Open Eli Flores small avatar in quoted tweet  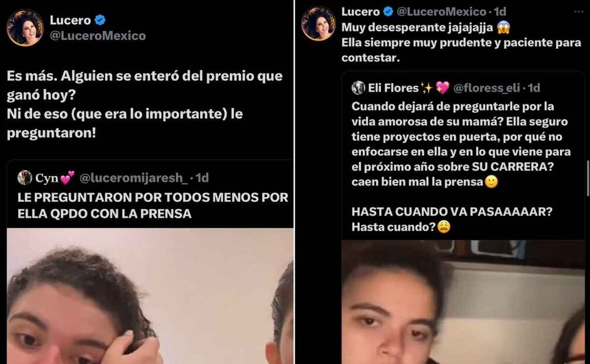pyautogui.click(x=358, y=87)
